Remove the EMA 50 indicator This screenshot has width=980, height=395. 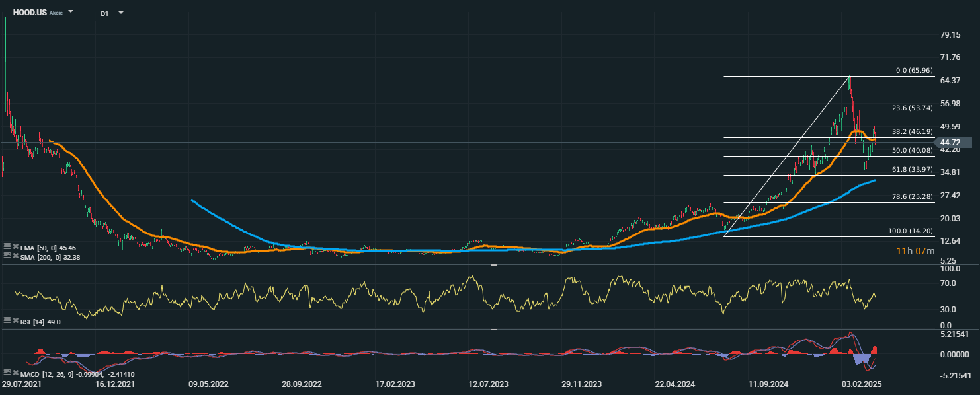pyautogui.click(x=15, y=246)
